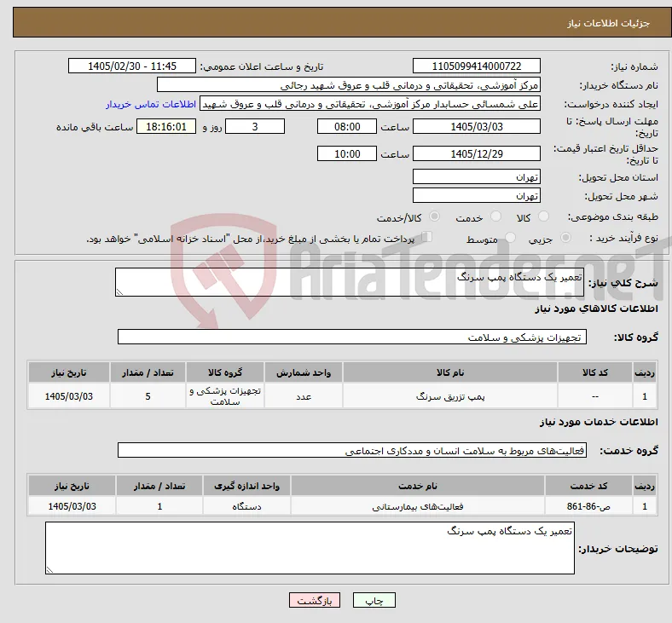The height and width of the screenshot is (623, 672).
Task: Click the goods table date 1405/03/03 cell
Action: 69,396
